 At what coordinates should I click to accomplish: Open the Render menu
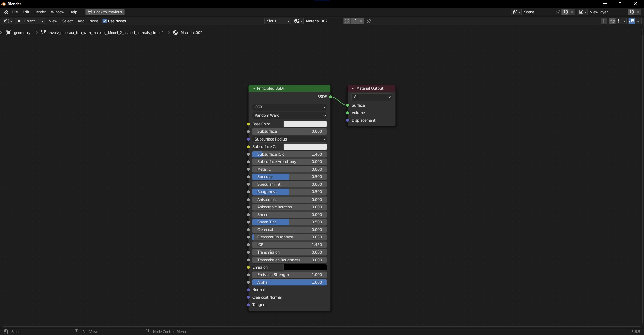coord(40,12)
